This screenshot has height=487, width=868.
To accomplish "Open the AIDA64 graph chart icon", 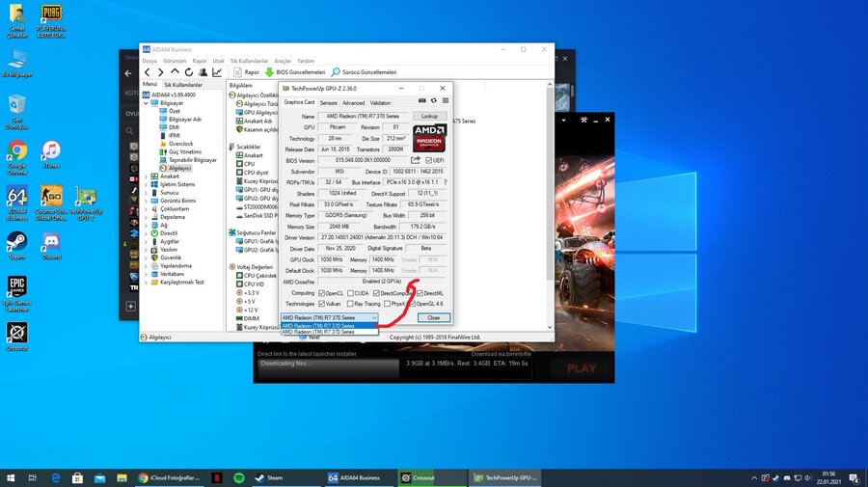I will [x=217, y=72].
